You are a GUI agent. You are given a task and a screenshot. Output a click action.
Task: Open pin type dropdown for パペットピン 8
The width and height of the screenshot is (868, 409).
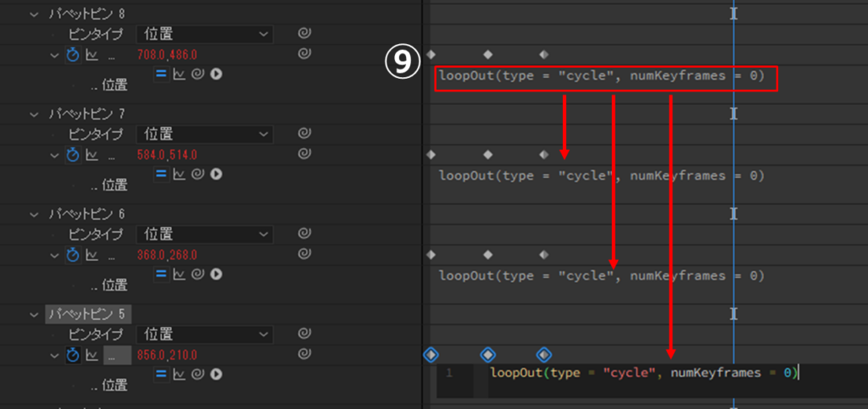(x=203, y=34)
